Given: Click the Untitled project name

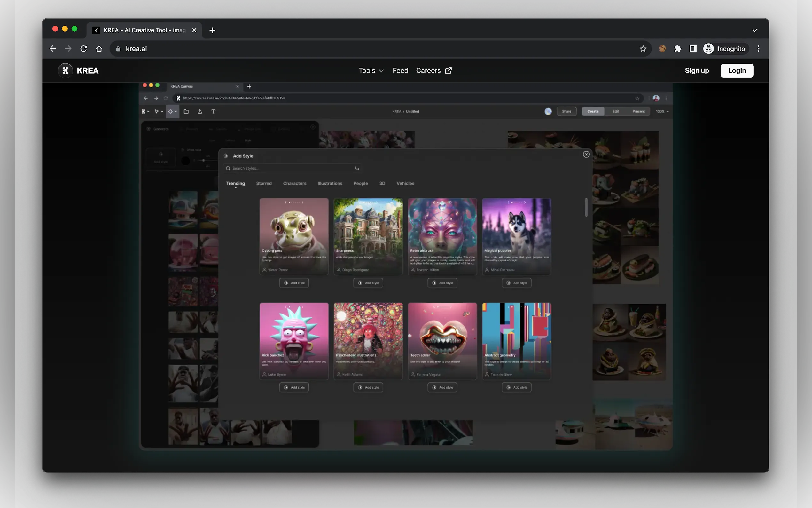Looking at the screenshot, I should (x=412, y=112).
